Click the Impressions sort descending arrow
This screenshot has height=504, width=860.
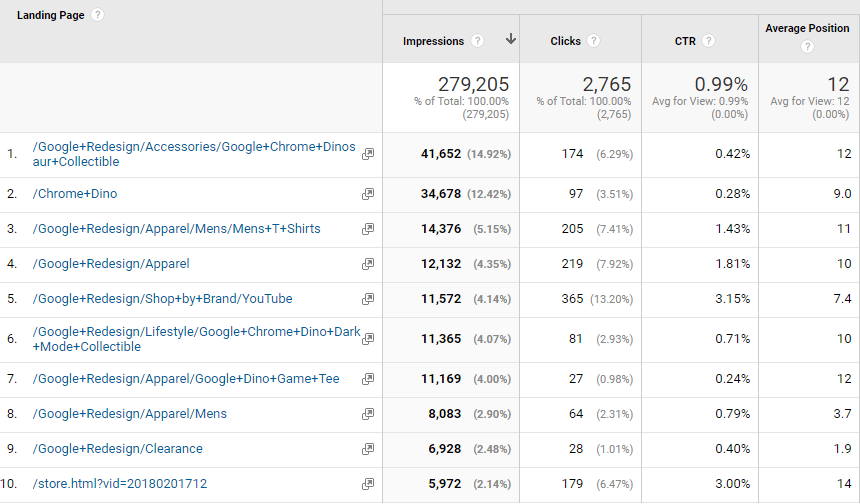coord(511,39)
